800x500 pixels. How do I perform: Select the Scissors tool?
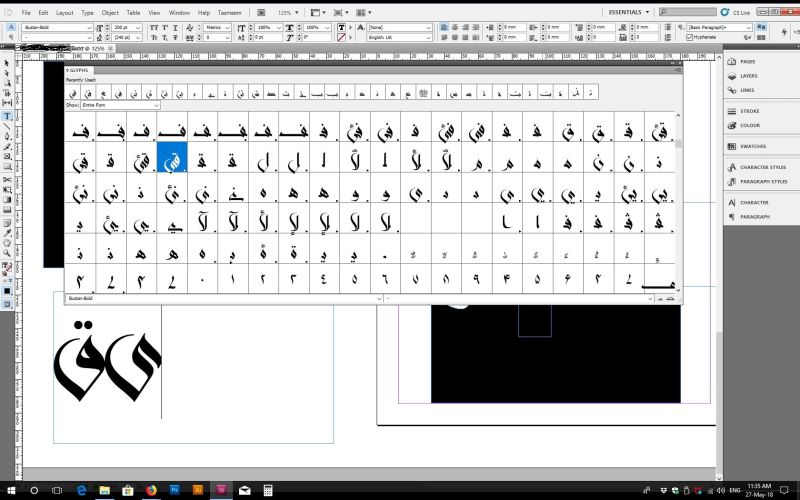(7, 180)
